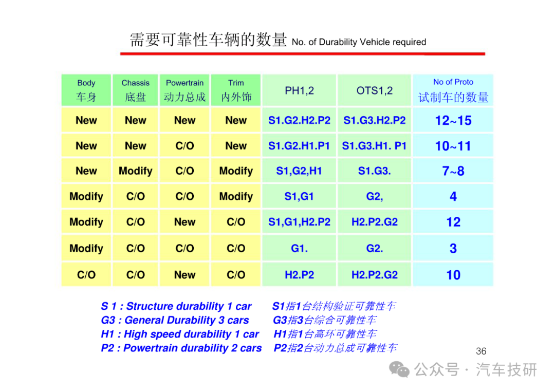Click legend 'S 1 : Structure durability 1 car'
This screenshot has width=555, height=392.
pos(176,306)
